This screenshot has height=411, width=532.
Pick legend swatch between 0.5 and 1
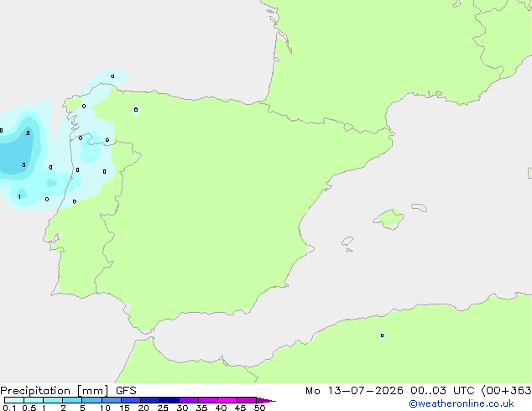click(34, 400)
